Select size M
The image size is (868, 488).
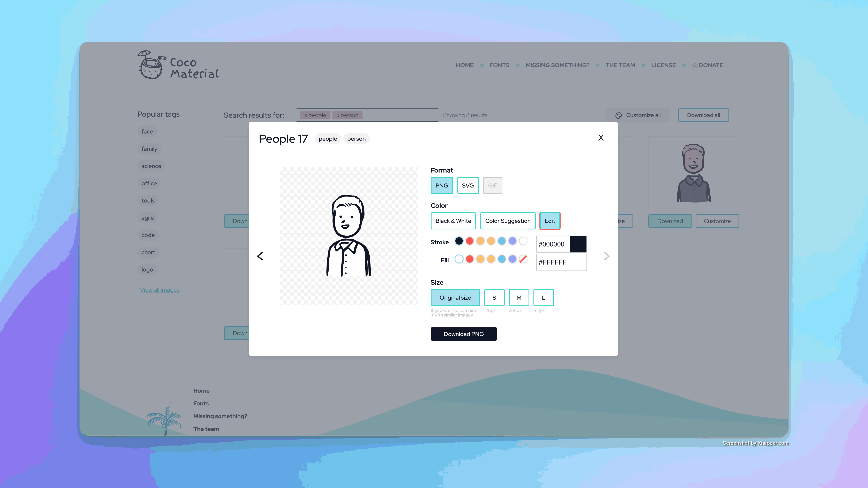pyautogui.click(x=519, y=298)
